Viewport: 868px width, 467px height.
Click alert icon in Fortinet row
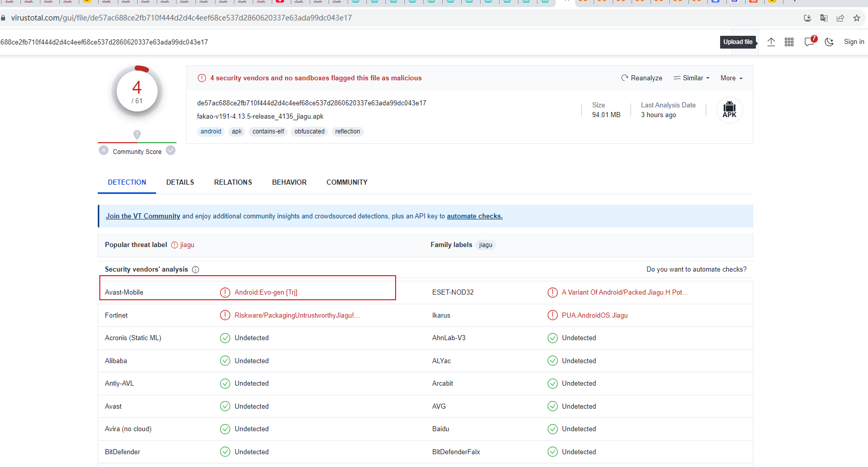[x=225, y=315]
